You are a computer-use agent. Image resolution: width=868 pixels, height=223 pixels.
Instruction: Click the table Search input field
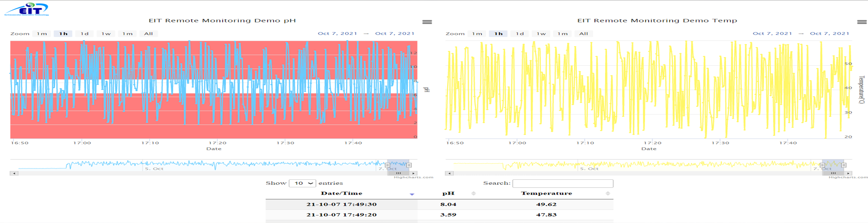click(x=562, y=183)
